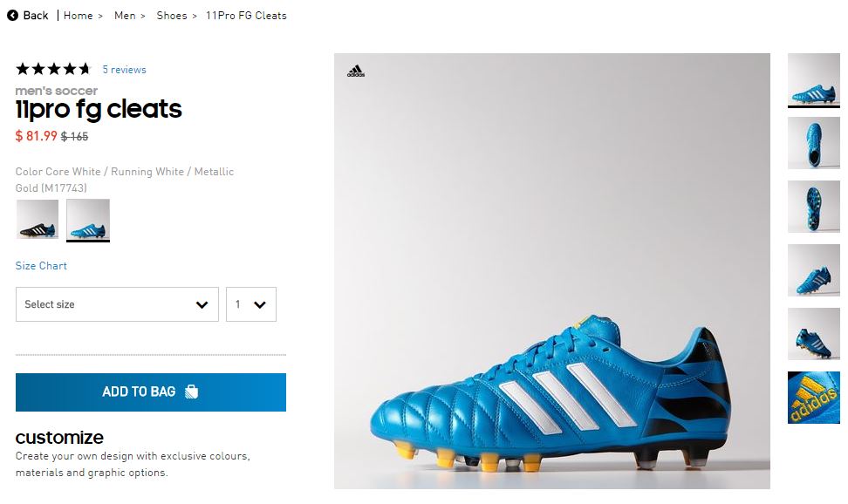This screenshot has width=848, height=504.
Task: Expand the Select size dropdown
Action: [117, 304]
